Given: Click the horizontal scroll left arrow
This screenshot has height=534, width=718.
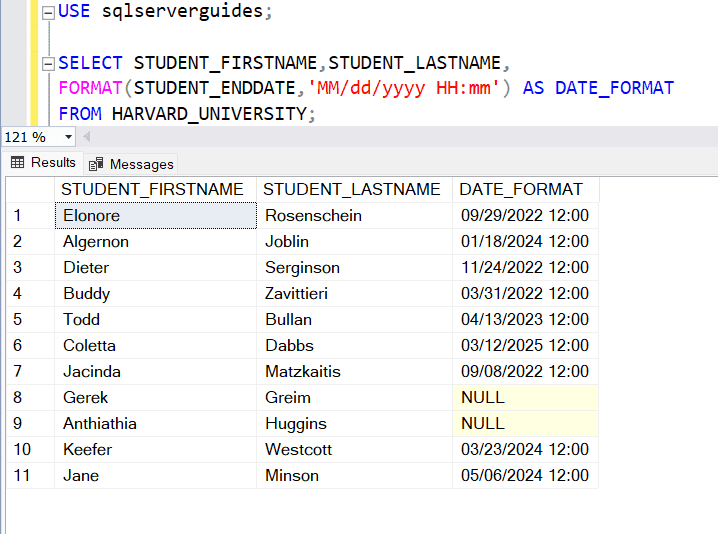Looking at the screenshot, I should pos(87,136).
